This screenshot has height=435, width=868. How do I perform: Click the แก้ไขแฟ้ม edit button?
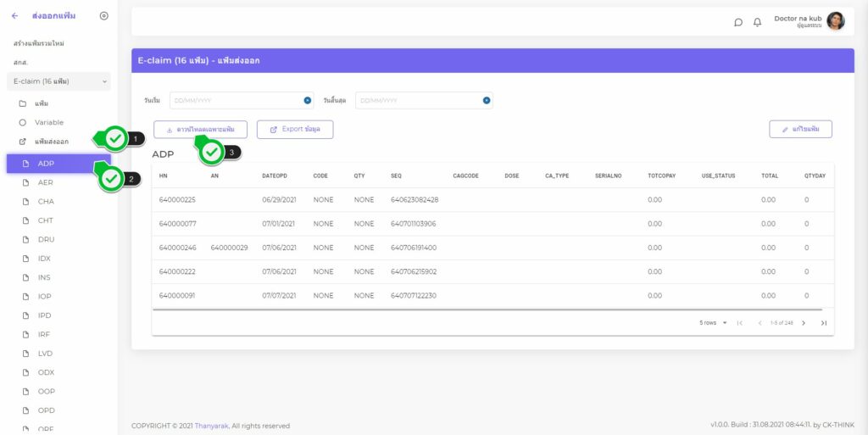click(x=800, y=129)
